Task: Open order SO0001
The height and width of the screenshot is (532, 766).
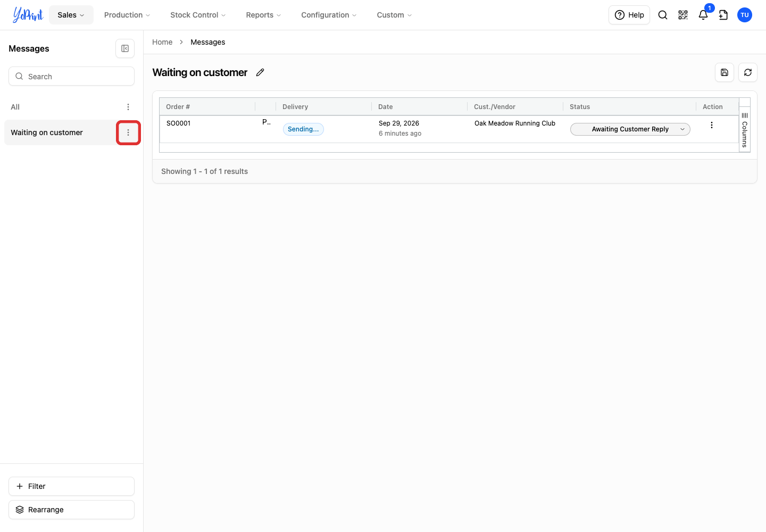Action: 178,123
